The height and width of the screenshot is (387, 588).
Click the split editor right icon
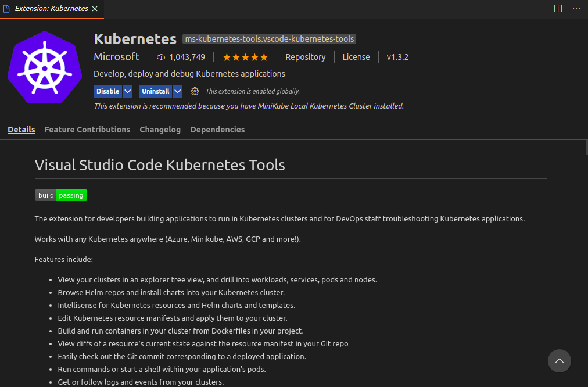558,9
